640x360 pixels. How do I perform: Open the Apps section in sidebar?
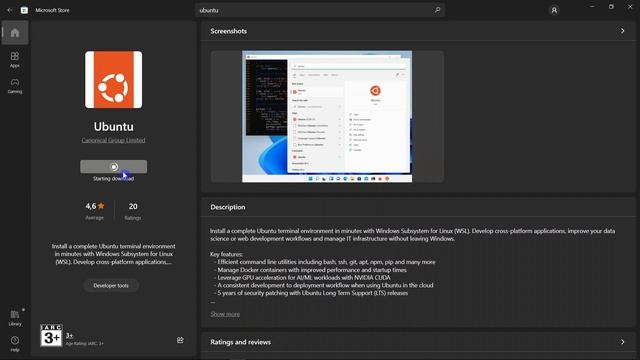tap(15, 59)
